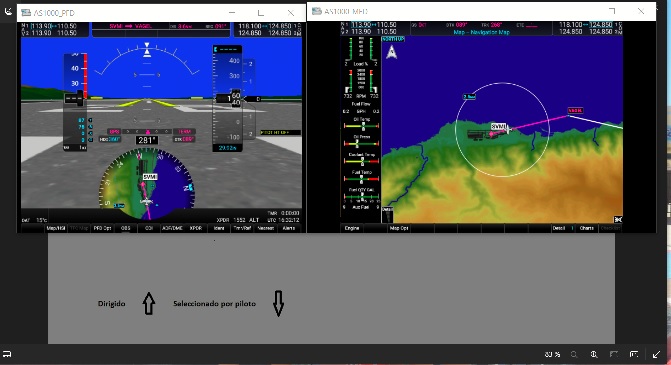Select the PFD Opt softkey

pyautogui.click(x=102, y=228)
